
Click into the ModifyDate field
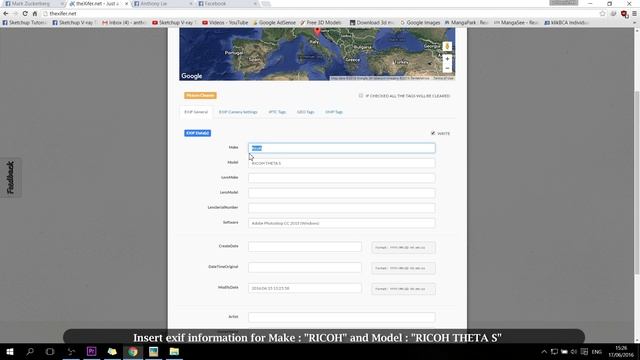(x=305, y=288)
